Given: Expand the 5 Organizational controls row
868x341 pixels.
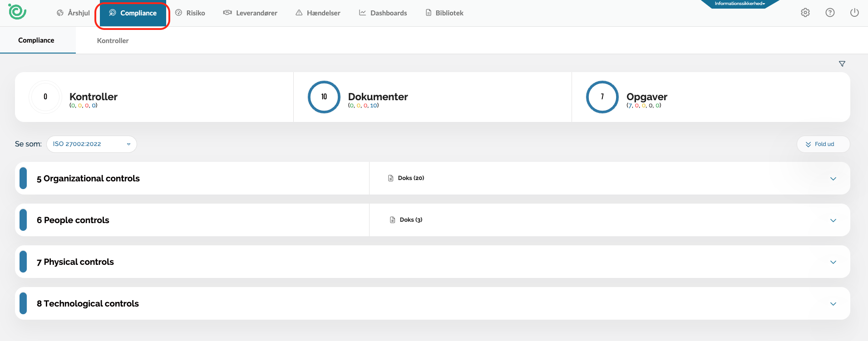Looking at the screenshot, I should pos(833,179).
